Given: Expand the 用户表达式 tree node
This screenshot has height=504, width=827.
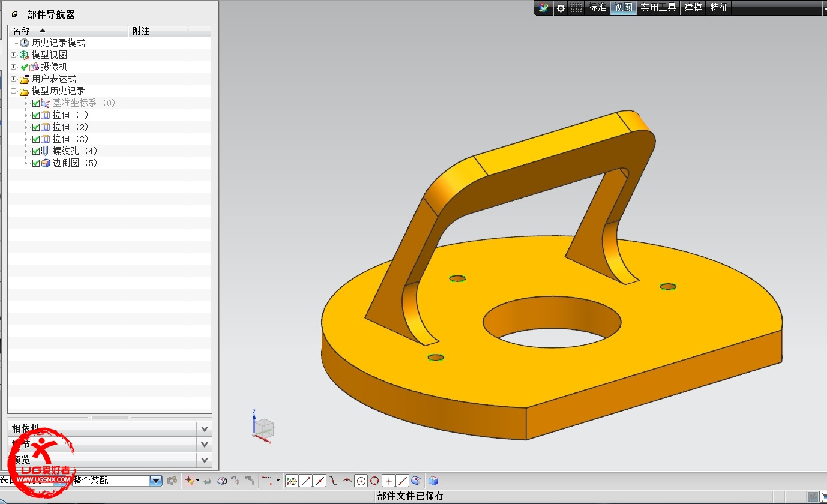Looking at the screenshot, I should [13, 79].
